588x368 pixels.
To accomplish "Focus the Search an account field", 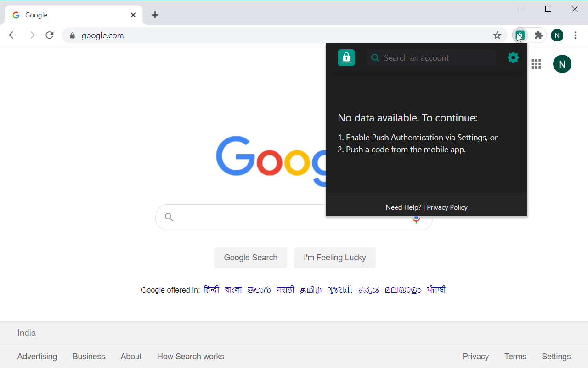I will [431, 58].
